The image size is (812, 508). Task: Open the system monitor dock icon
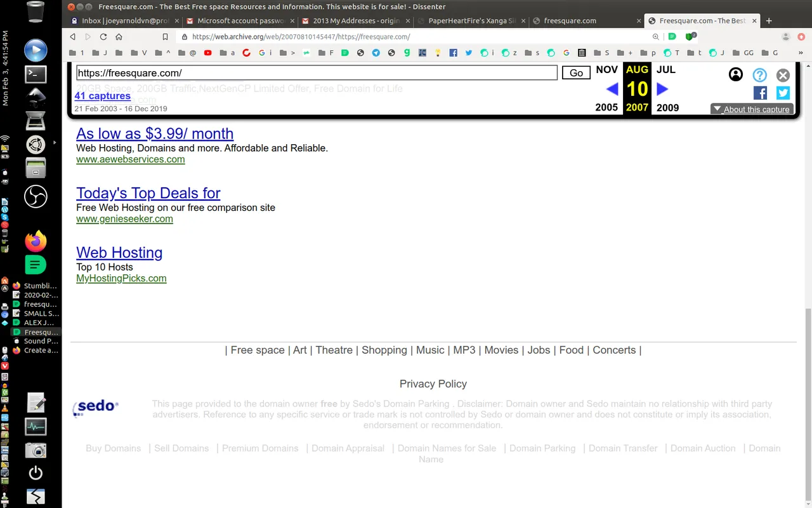pos(36,426)
